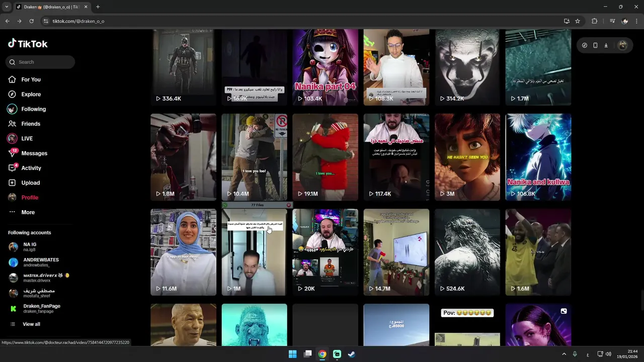
Task: Open the LIVE section
Action: pyautogui.click(x=27, y=138)
